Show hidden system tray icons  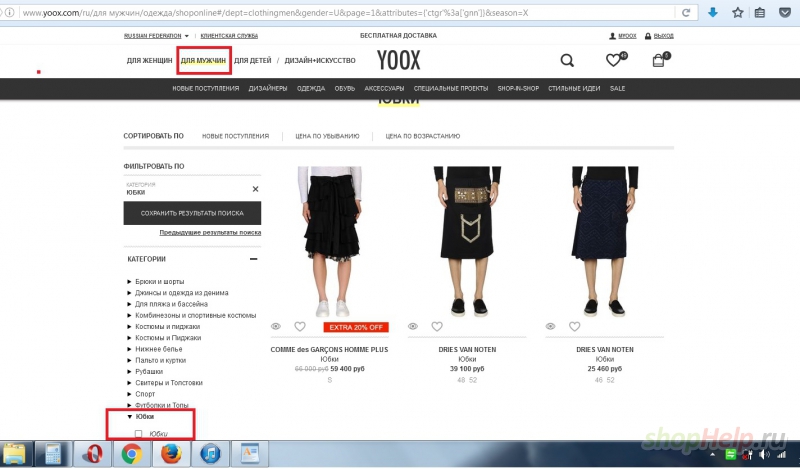tap(713, 454)
